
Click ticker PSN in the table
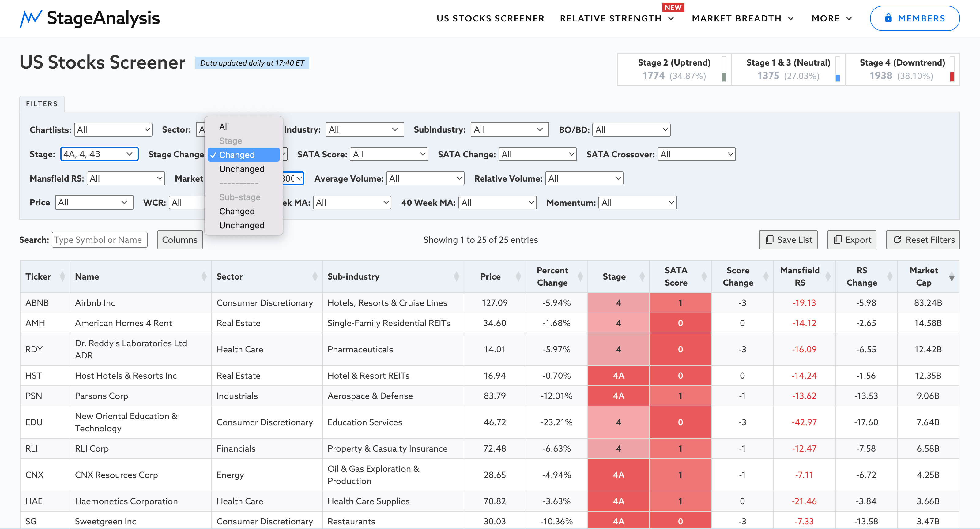click(x=33, y=396)
